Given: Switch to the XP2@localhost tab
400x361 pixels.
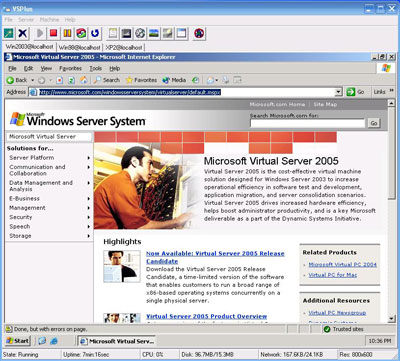Looking at the screenshot, I should (x=124, y=47).
